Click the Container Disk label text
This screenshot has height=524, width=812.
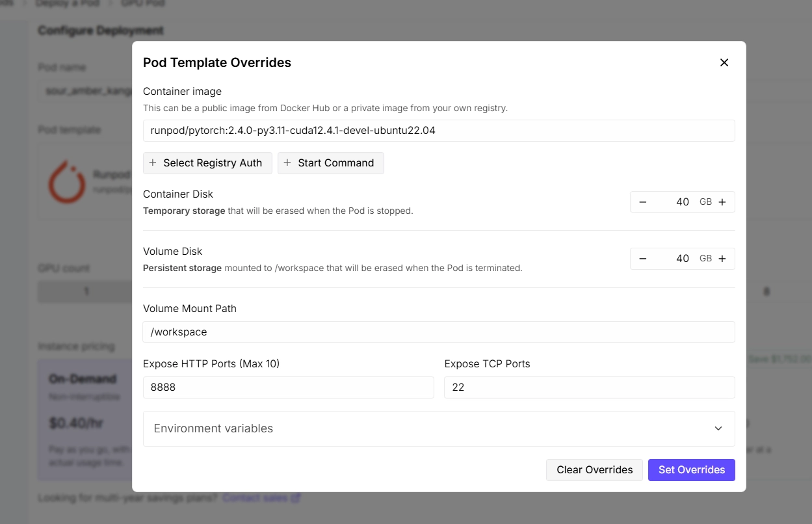(178, 194)
